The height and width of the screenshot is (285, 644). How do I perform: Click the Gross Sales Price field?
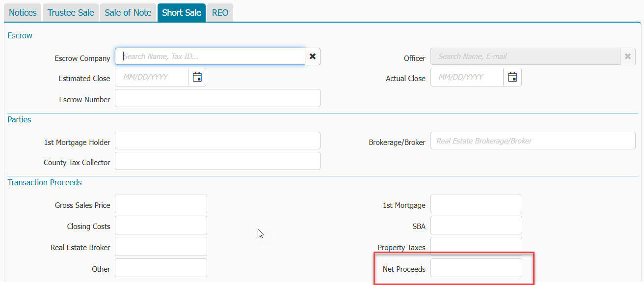click(x=161, y=204)
